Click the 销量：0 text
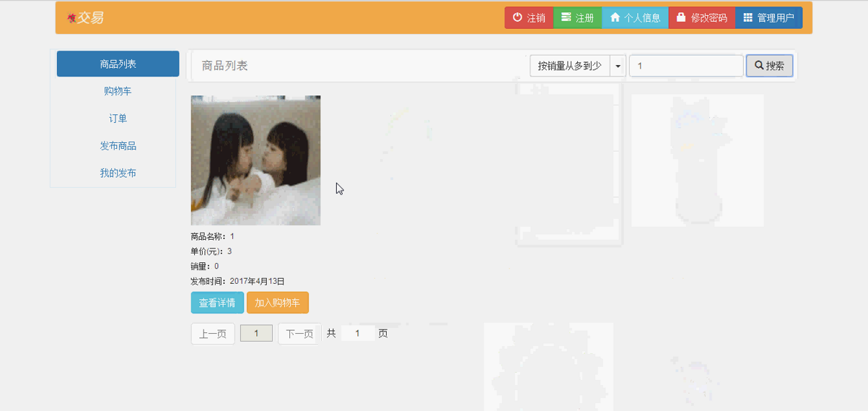868x411 pixels. click(x=204, y=266)
